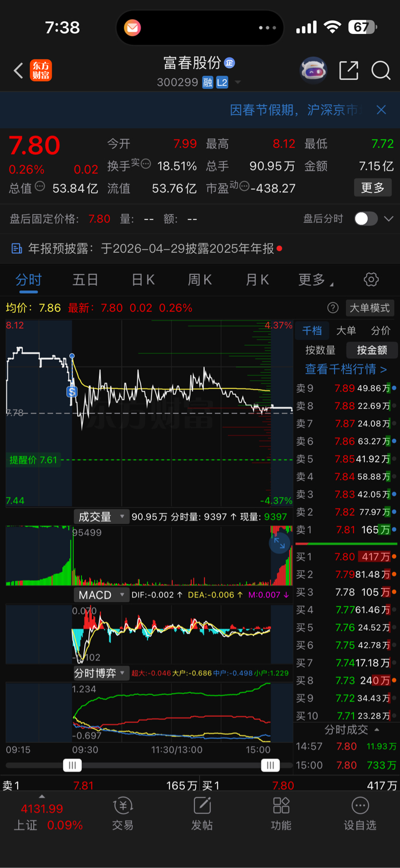Click the 更多 quote details button
Image resolution: width=400 pixels, height=868 pixels.
pyautogui.click(x=373, y=188)
